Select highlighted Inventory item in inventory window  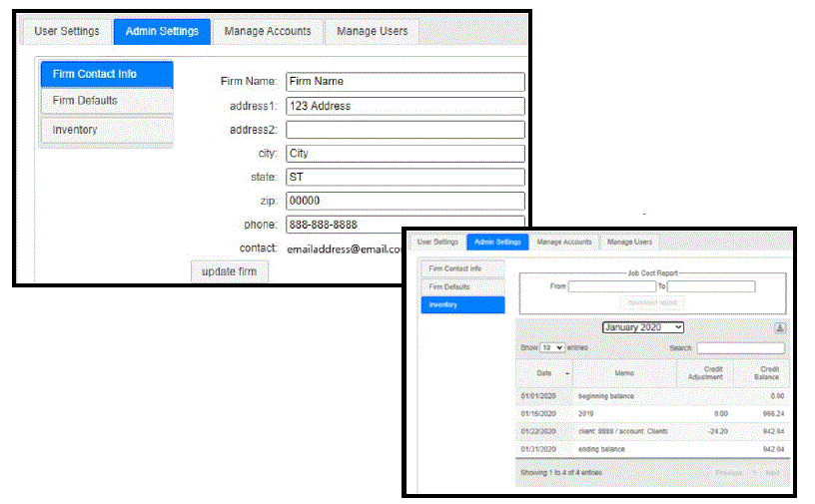(462, 305)
